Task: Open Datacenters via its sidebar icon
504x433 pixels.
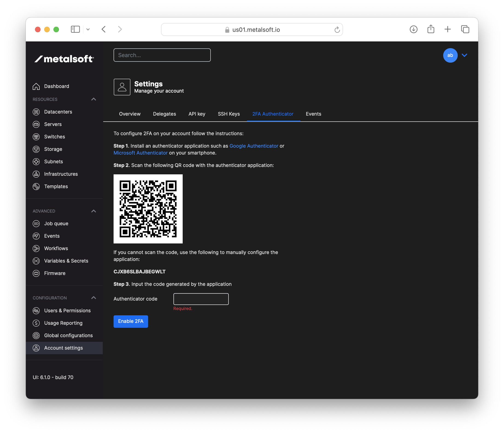Action: (x=36, y=112)
